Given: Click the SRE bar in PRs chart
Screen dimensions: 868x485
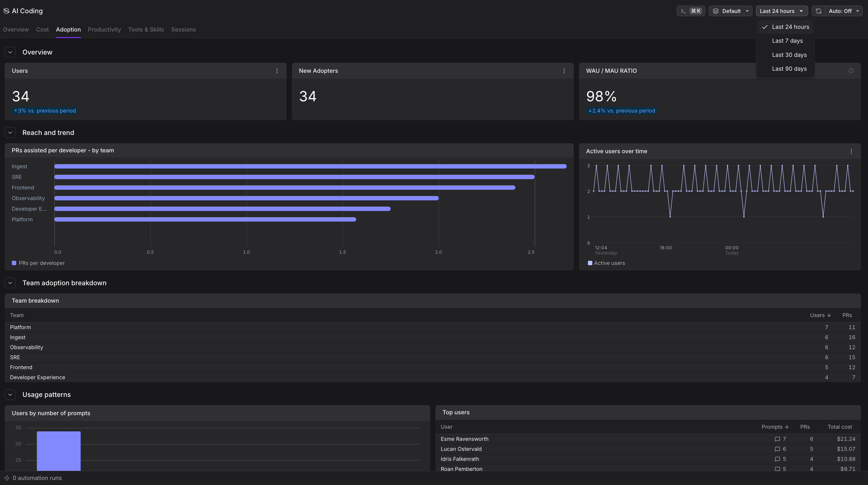Looking at the screenshot, I should (295, 177).
